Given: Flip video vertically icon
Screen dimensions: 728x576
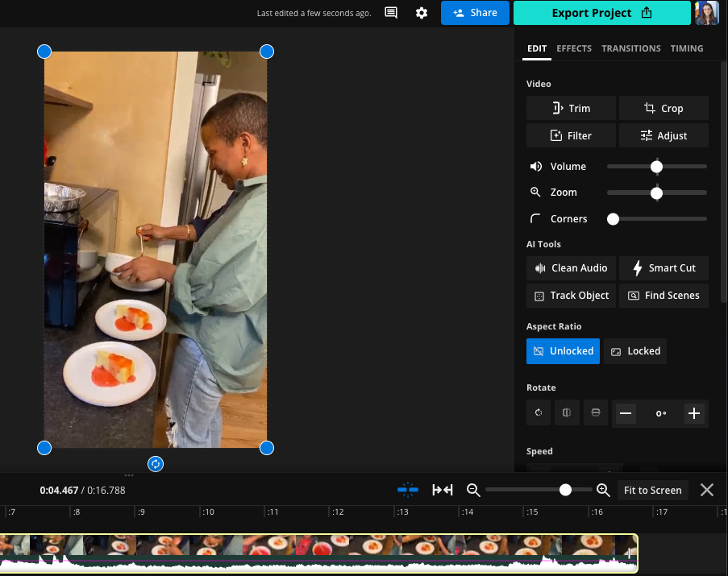Looking at the screenshot, I should coord(596,412).
